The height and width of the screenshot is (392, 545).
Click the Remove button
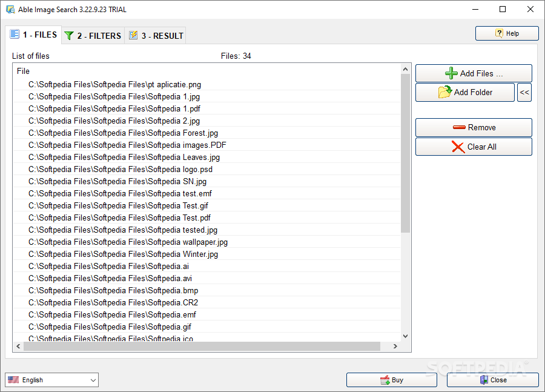(474, 127)
